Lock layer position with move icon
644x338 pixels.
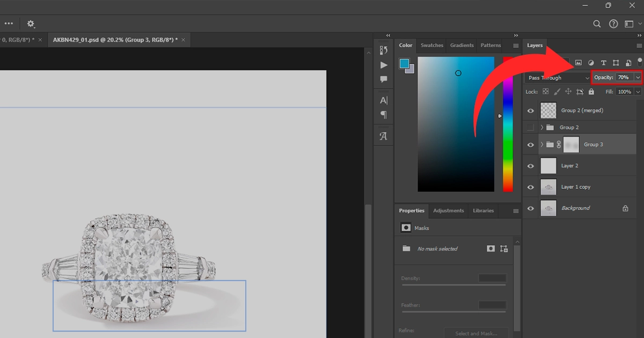pyautogui.click(x=568, y=92)
